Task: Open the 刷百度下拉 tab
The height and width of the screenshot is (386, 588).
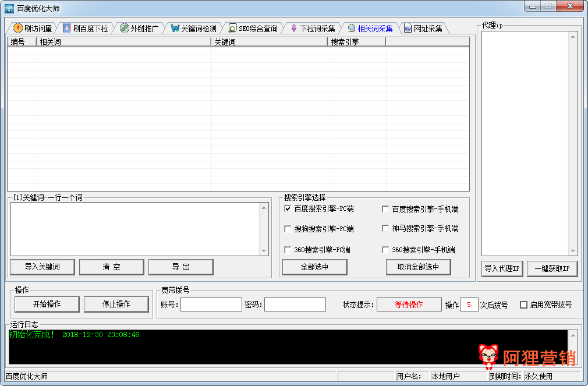Action: click(x=86, y=29)
